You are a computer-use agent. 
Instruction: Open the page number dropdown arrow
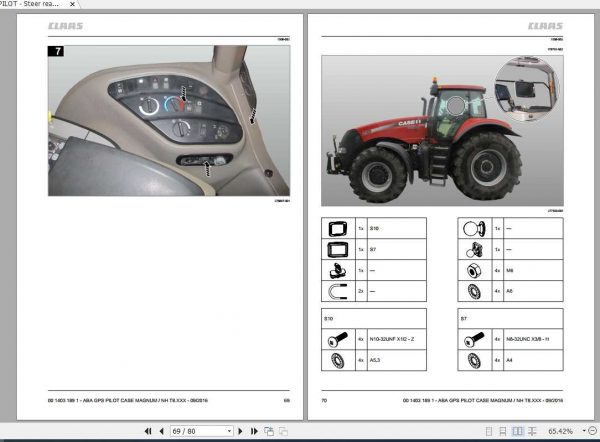tap(229, 431)
